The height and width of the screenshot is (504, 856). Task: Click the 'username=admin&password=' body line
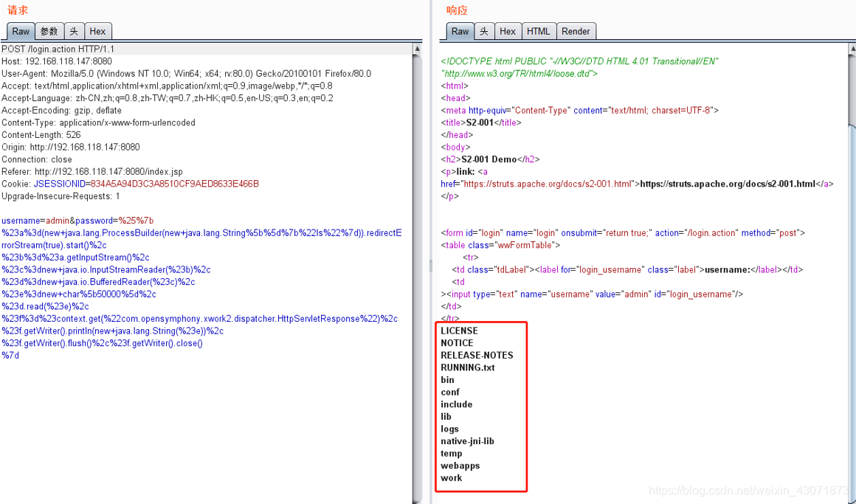pos(77,221)
